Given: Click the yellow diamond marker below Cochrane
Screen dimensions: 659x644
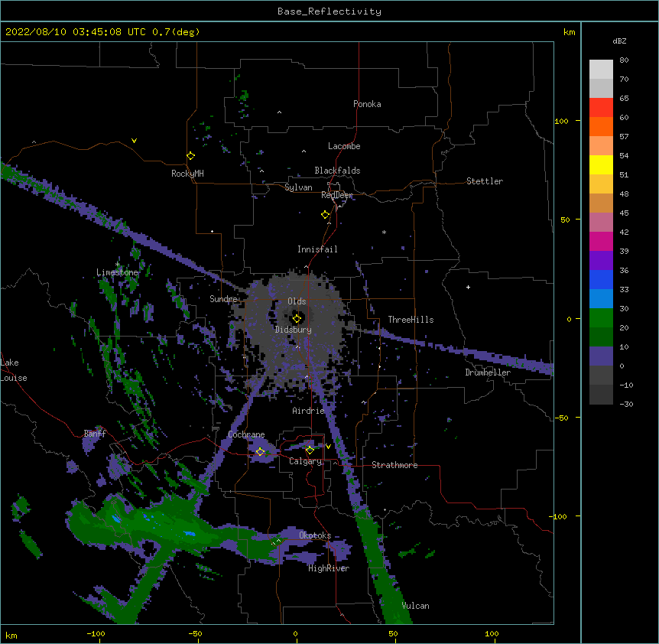Looking at the screenshot, I should point(260,452).
